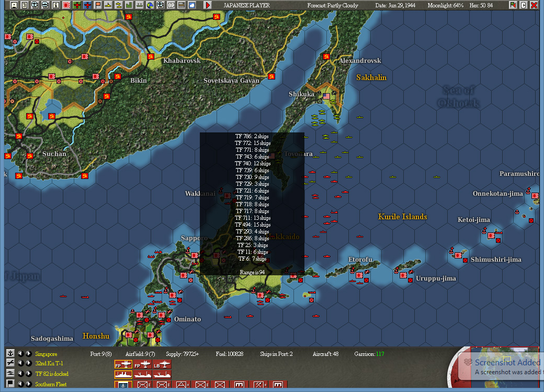Screen dimensions: 544x392
Task: Open the OP operations toolbar icon
Action: (171, 5)
